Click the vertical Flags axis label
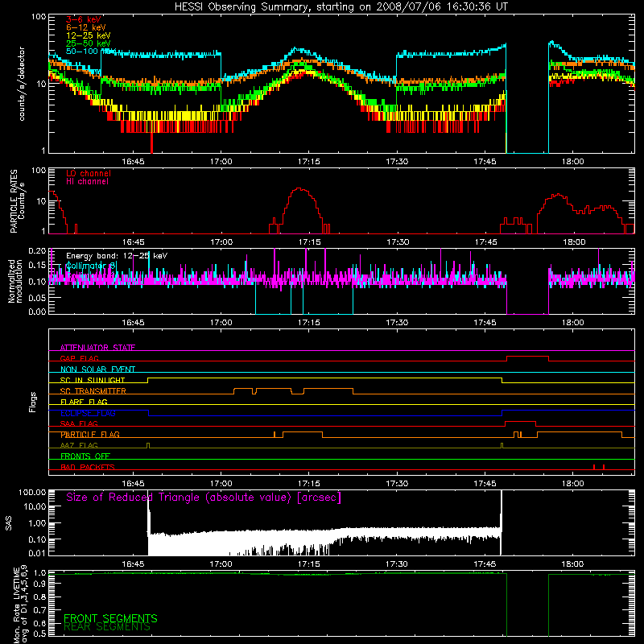Viewport: 644px width, 644px height. [x=33, y=402]
